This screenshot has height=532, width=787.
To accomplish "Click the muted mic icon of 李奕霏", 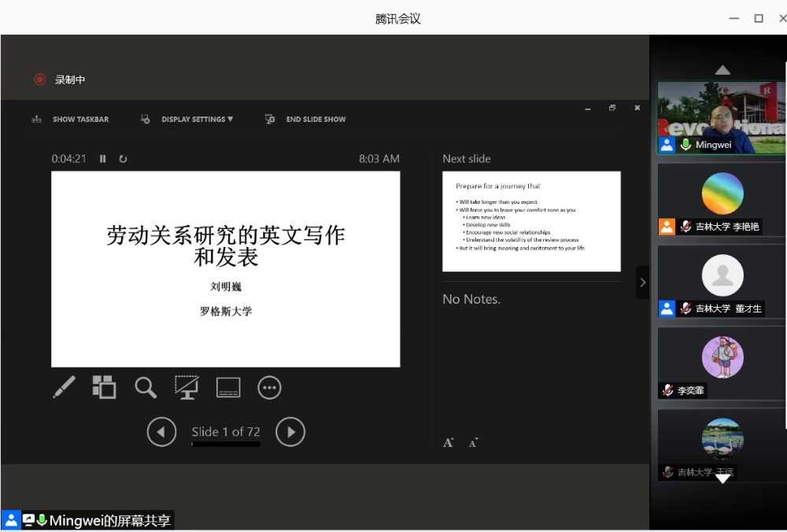I will 667,390.
